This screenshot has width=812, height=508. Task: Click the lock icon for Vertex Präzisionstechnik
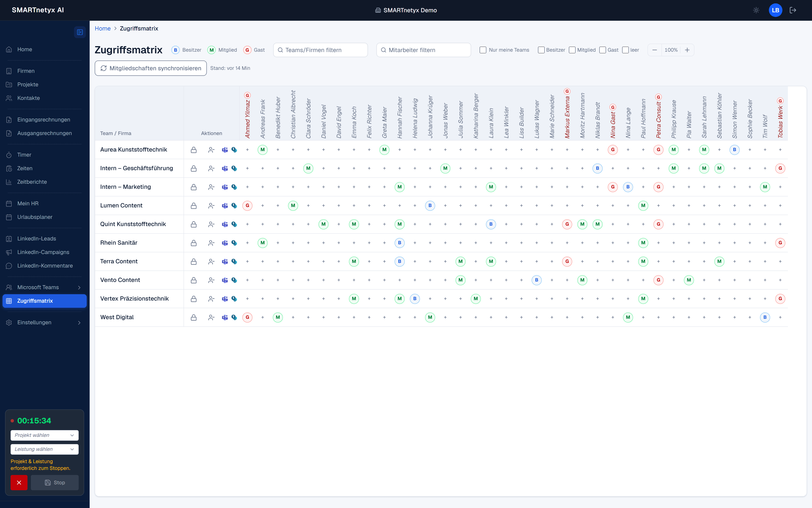point(194,299)
